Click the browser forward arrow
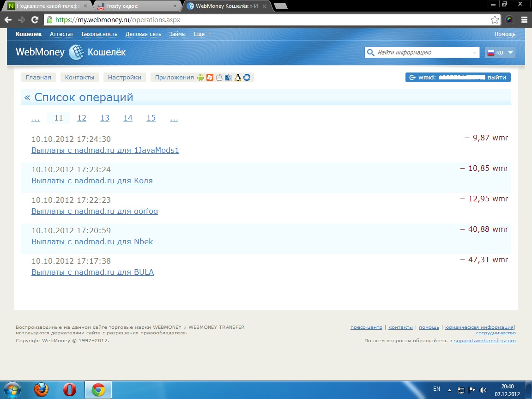532x399 pixels. 21,20
